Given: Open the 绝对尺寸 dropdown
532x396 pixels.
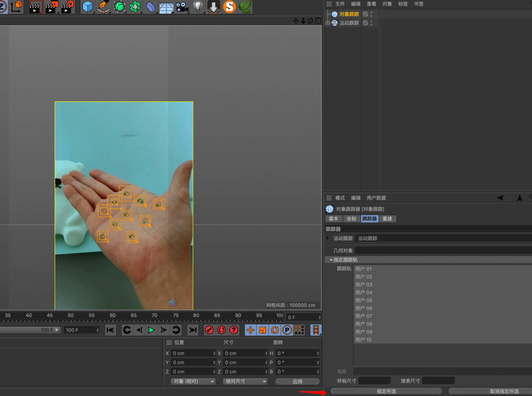Looking at the screenshot, I should click(x=245, y=381).
